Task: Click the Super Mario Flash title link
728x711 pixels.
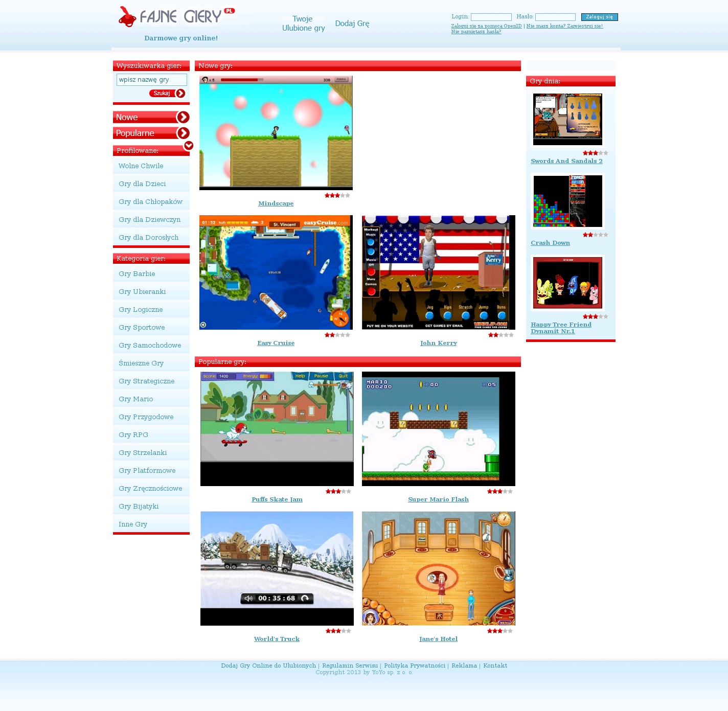Action: [439, 499]
